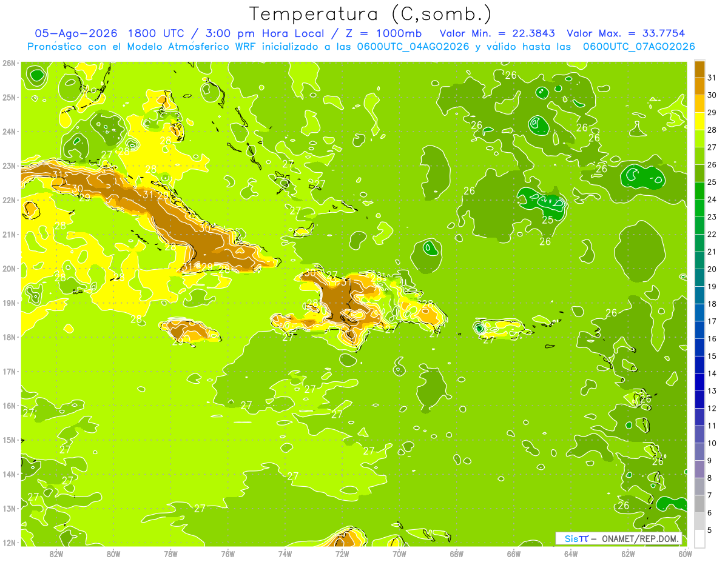Click 'Valor Min. = 22.3843' text
728x562 pixels.
[x=497, y=33]
